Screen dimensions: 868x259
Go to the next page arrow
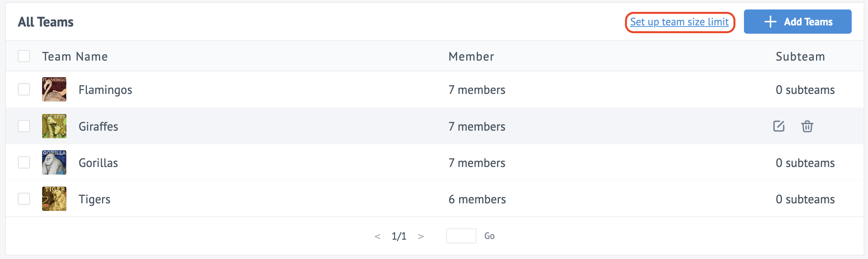coord(421,236)
